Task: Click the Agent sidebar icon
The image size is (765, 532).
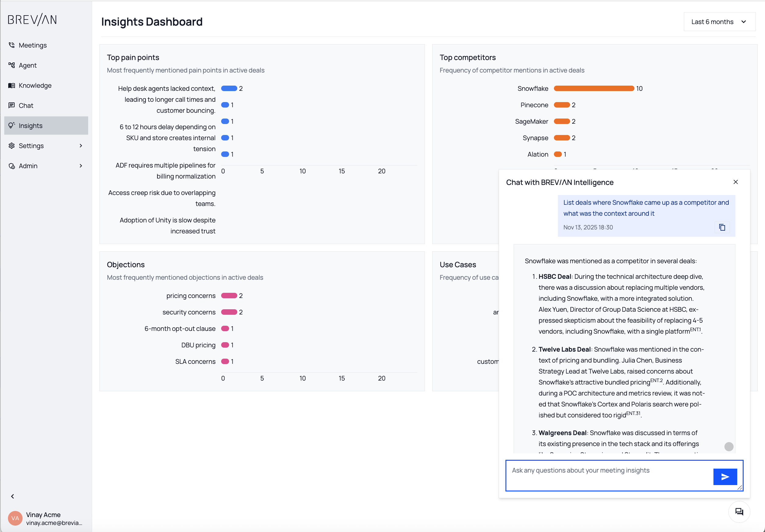Action: pos(12,65)
